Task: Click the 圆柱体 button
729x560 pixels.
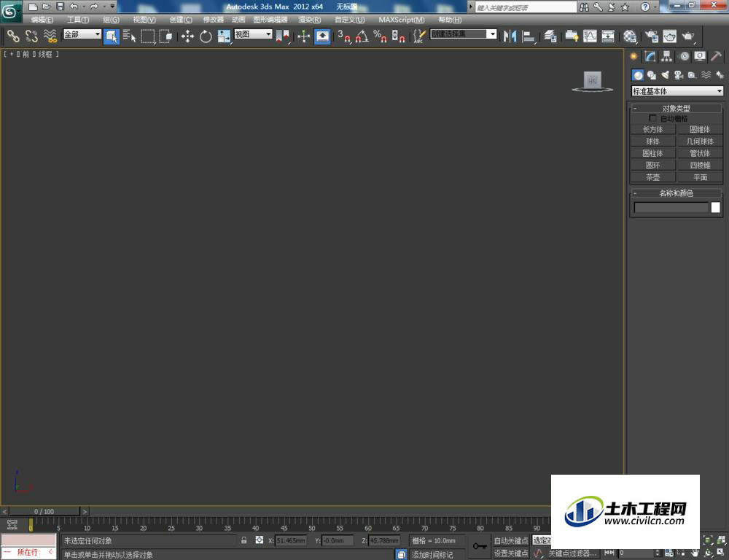Action: (x=652, y=153)
